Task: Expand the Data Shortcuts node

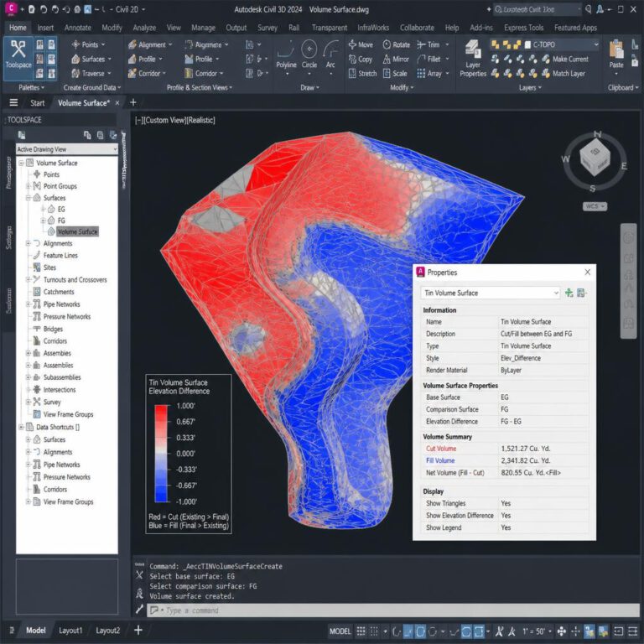Action: tap(21, 427)
